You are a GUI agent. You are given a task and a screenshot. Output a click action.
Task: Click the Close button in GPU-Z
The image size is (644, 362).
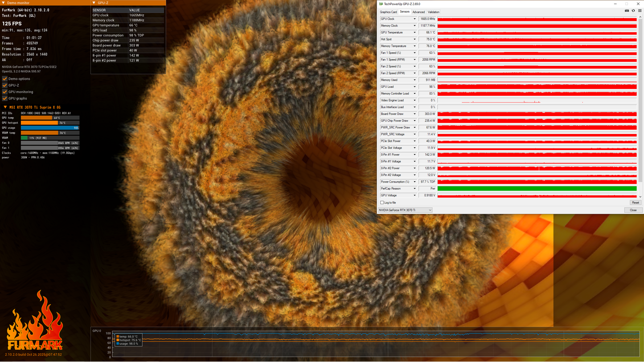[x=633, y=210]
